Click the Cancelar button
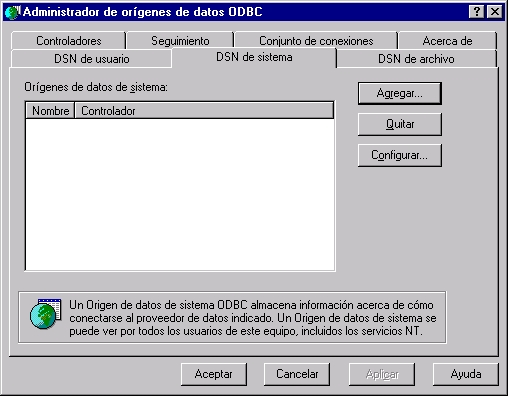Image resolution: width=508 pixels, height=396 pixels. 297,374
